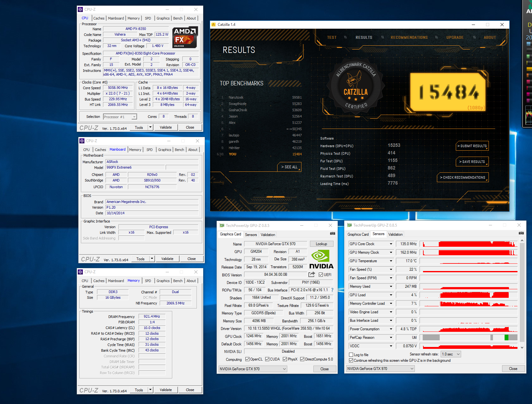
Task: Click Validate in the top CPU-Z window
Action: pos(166,127)
